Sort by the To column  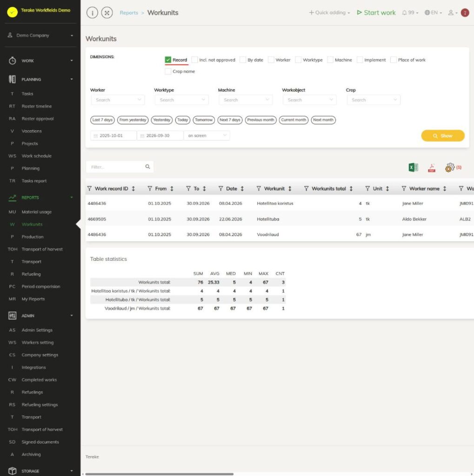coord(204,189)
